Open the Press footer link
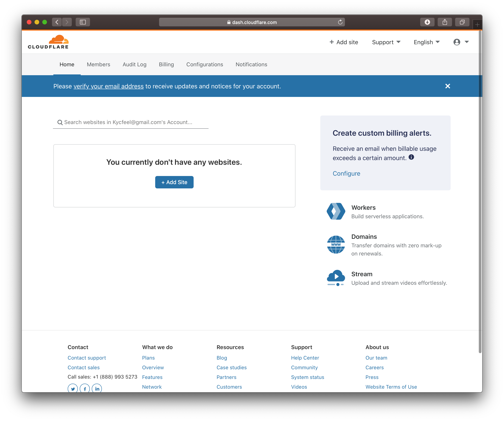504x421 pixels. (x=372, y=377)
